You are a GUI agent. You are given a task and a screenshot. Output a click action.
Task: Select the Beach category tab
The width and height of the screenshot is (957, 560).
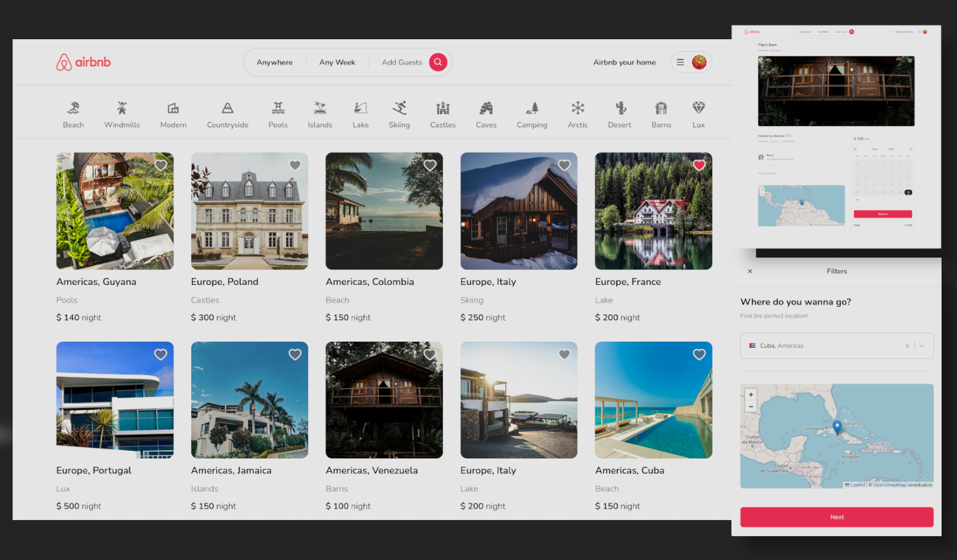(x=73, y=115)
